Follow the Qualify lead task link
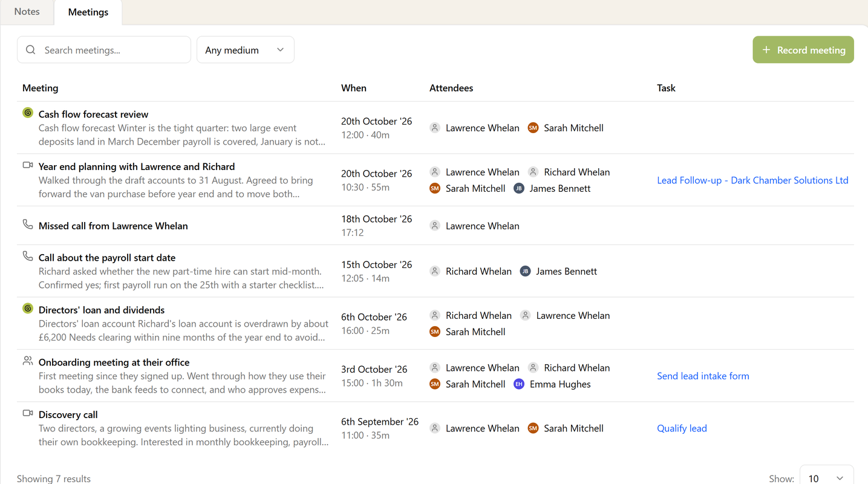The width and height of the screenshot is (868, 484). (682, 428)
